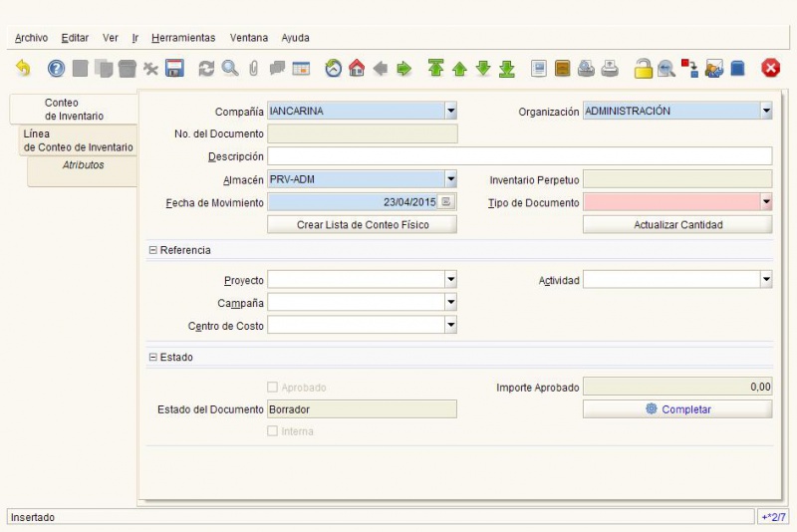Click the print preview icon
797x532 pixels.
click(x=586, y=68)
